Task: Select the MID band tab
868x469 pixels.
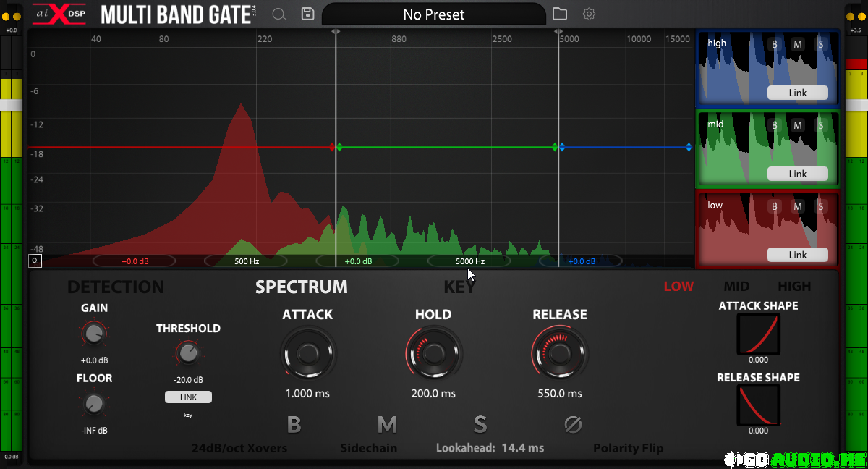Action: (x=736, y=286)
